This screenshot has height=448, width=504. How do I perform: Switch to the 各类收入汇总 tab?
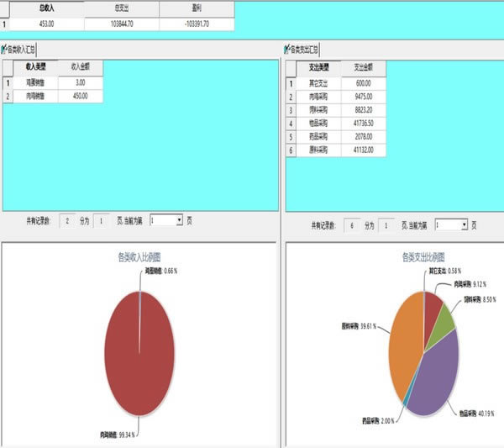(22, 50)
